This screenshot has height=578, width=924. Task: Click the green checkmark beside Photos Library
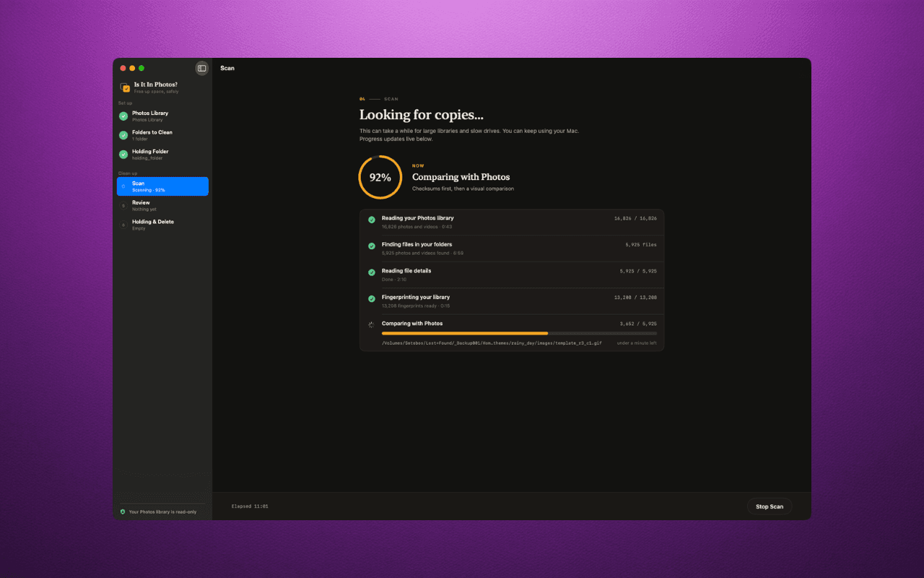[x=123, y=116]
